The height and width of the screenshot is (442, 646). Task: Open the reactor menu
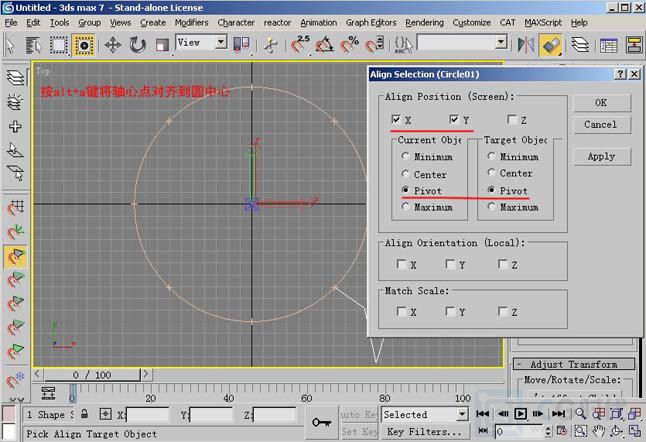pyautogui.click(x=277, y=23)
